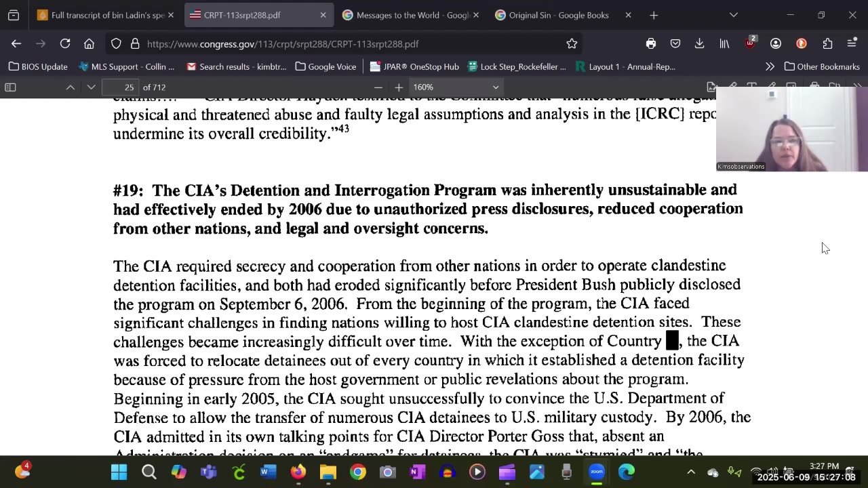Image resolution: width=868 pixels, height=488 pixels.
Task: Show hidden system tray icons
Action: coord(691,472)
